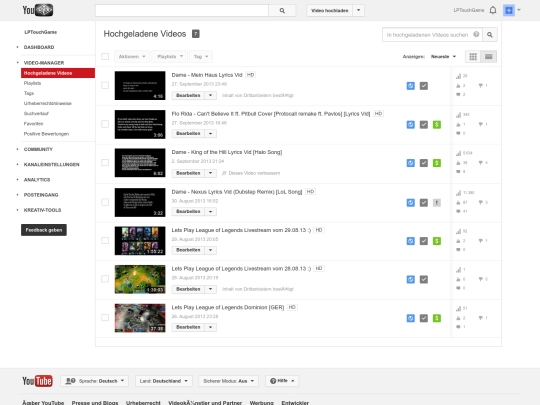Click green monetization icon for Flo Rida video
This screenshot has height=405, width=540.
pos(437,125)
